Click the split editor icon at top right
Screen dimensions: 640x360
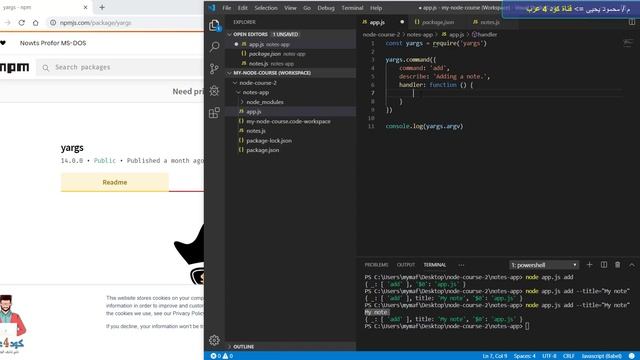click(632, 22)
